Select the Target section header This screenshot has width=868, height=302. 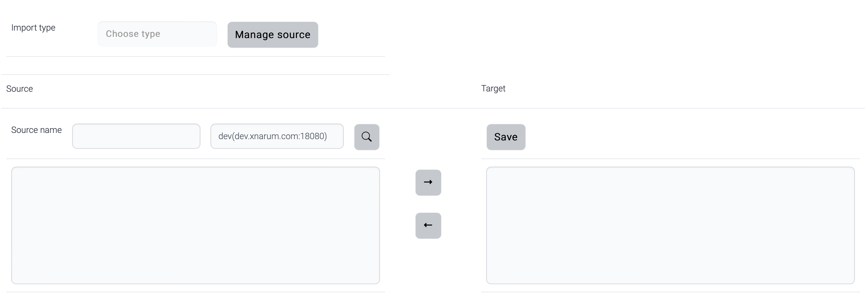click(x=493, y=89)
